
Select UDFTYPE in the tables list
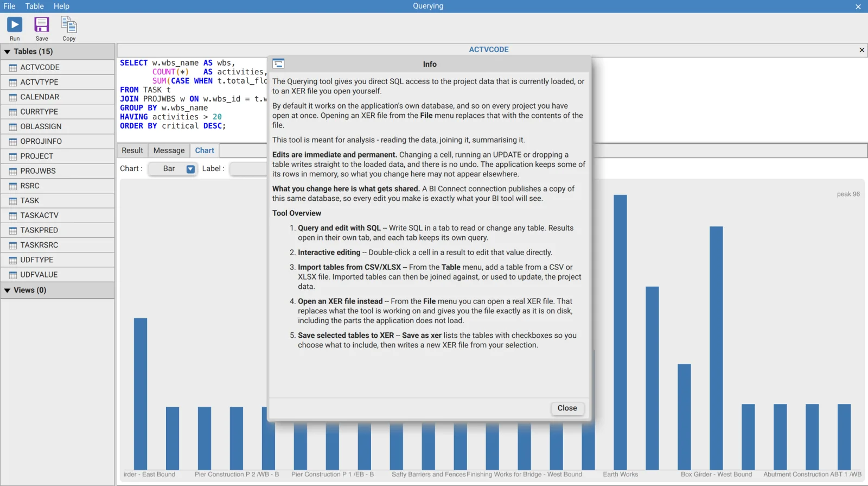pos(58,260)
